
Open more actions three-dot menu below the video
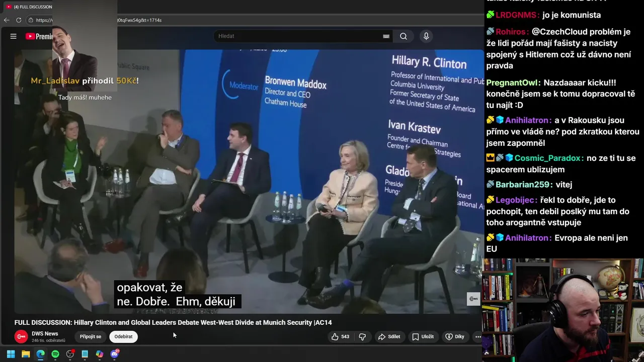pos(477,337)
